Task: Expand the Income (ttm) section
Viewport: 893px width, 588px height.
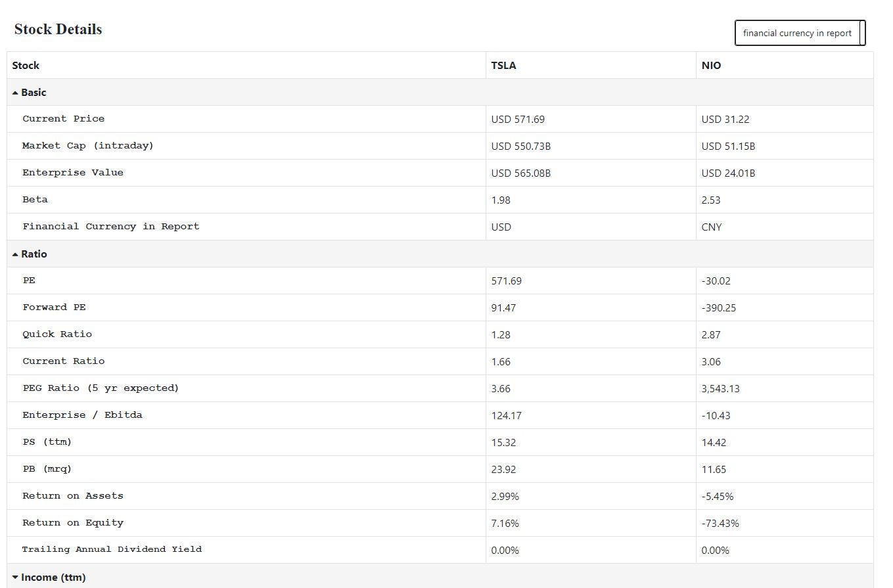Action: pos(15,577)
